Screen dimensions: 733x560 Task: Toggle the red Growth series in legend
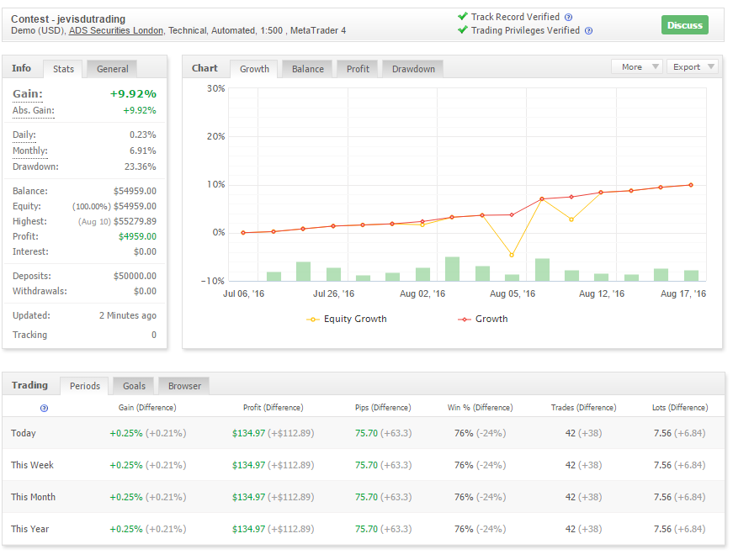tap(483, 320)
